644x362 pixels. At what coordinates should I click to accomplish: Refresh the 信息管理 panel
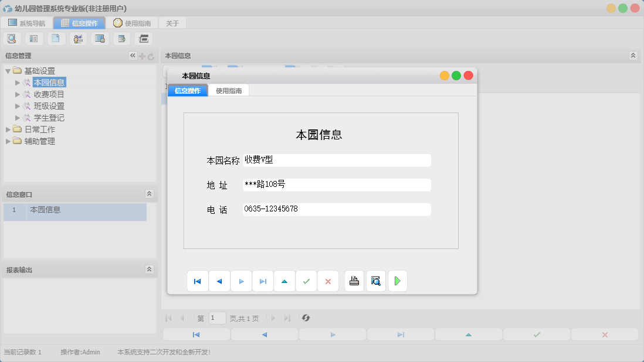(151, 56)
